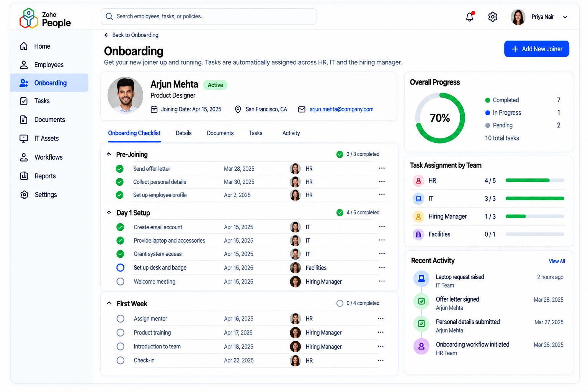The image size is (588, 392).
Task: Mark Set up desk and badge complete
Action: [120, 268]
